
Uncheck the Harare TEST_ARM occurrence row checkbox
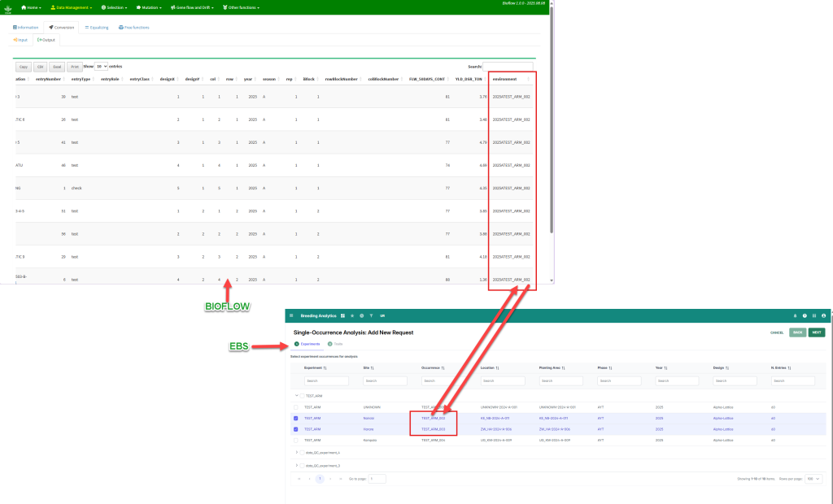point(296,428)
